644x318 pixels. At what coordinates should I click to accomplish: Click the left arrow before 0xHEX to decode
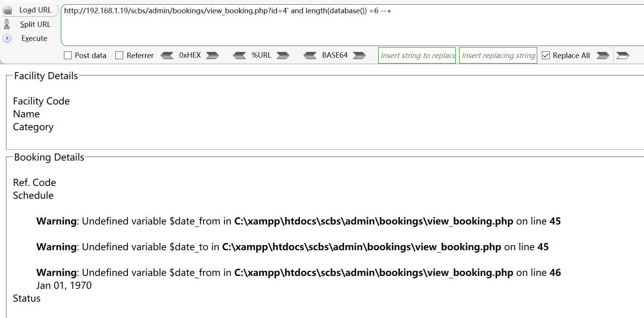tap(167, 55)
